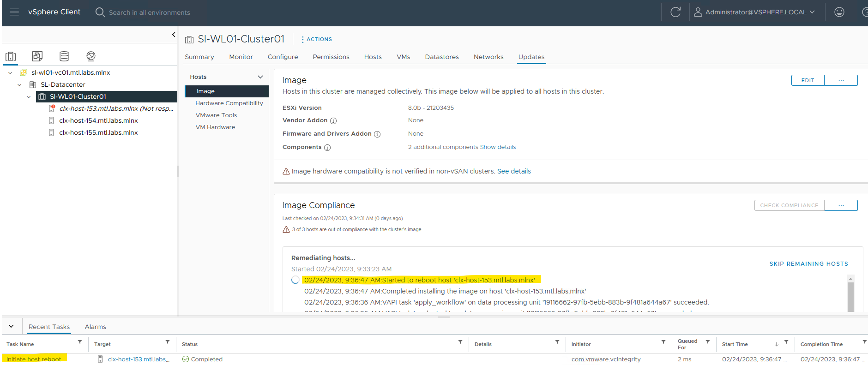
Task: Select Hardware Compatibility in the sidebar
Action: click(229, 103)
